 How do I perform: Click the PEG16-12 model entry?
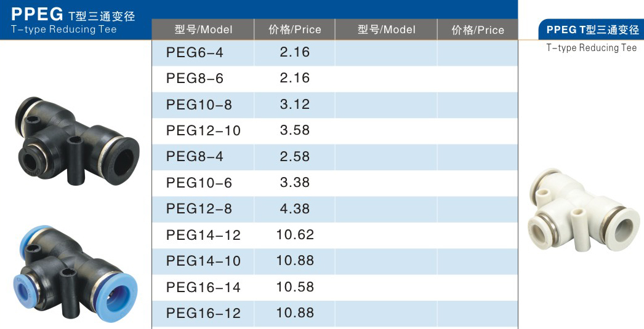[x=203, y=314]
